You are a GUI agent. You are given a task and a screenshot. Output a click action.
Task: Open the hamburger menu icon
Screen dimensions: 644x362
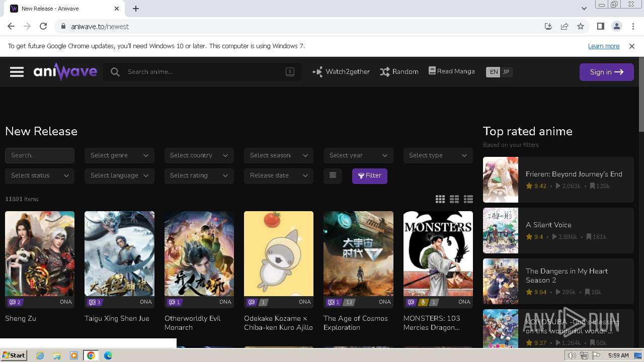pyautogui.click(x=17, y=72)
